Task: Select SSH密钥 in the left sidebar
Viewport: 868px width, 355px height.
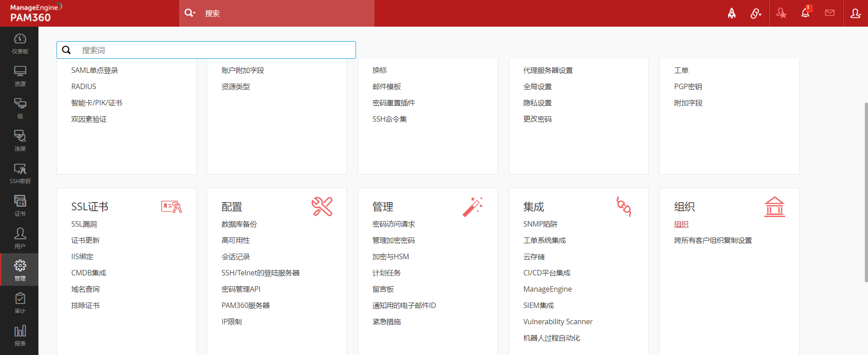Action: coord(20,173)
